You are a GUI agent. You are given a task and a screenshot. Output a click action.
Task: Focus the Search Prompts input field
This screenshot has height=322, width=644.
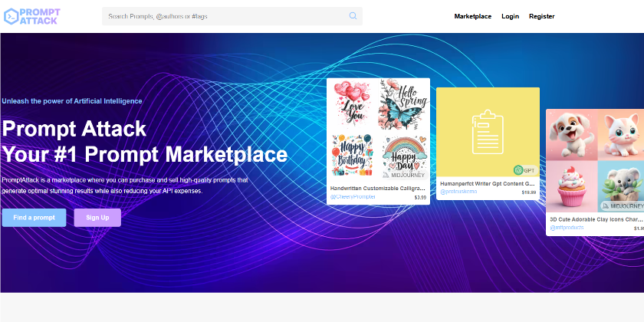232,16
